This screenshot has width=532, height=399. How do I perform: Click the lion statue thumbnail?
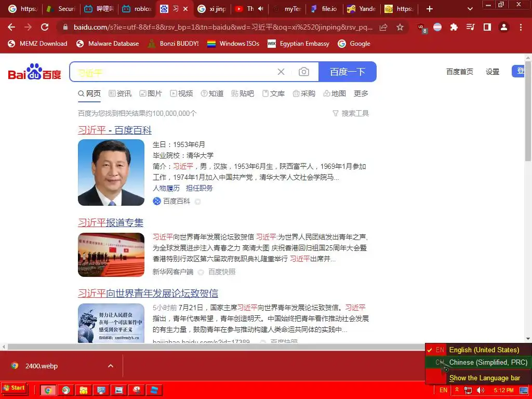111,323
